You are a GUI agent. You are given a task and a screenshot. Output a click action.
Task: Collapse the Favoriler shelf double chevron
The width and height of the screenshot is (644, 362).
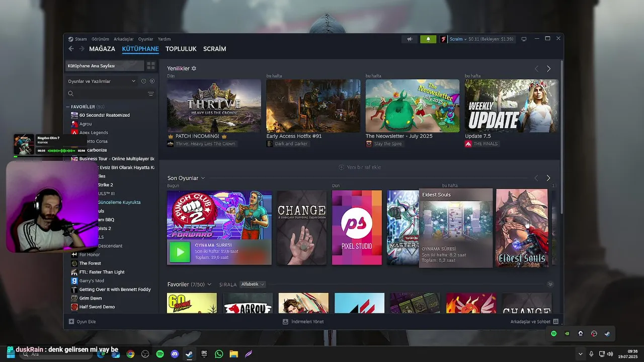550,284
